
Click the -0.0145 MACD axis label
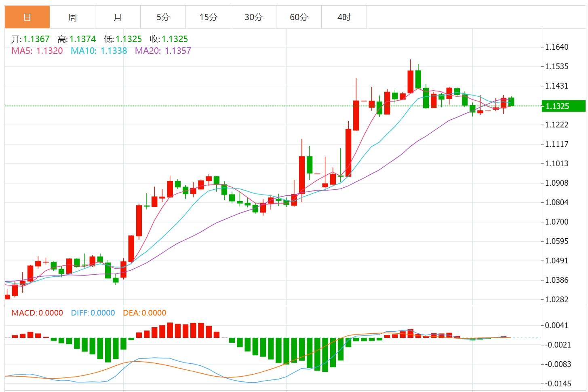(558, 384)
